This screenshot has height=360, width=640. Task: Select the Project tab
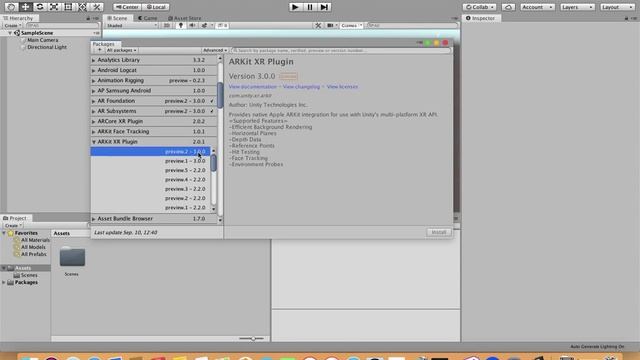pos(15,218)
